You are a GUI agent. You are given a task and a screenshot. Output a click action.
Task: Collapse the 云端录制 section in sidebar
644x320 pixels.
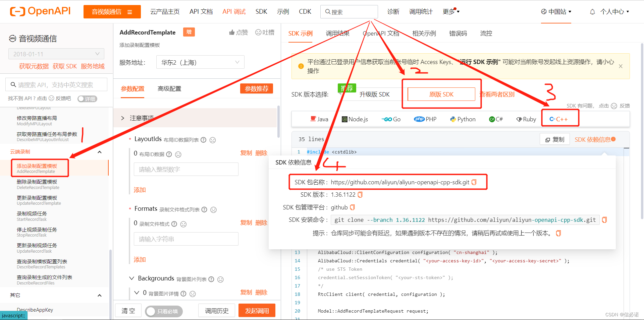point(99,151)
